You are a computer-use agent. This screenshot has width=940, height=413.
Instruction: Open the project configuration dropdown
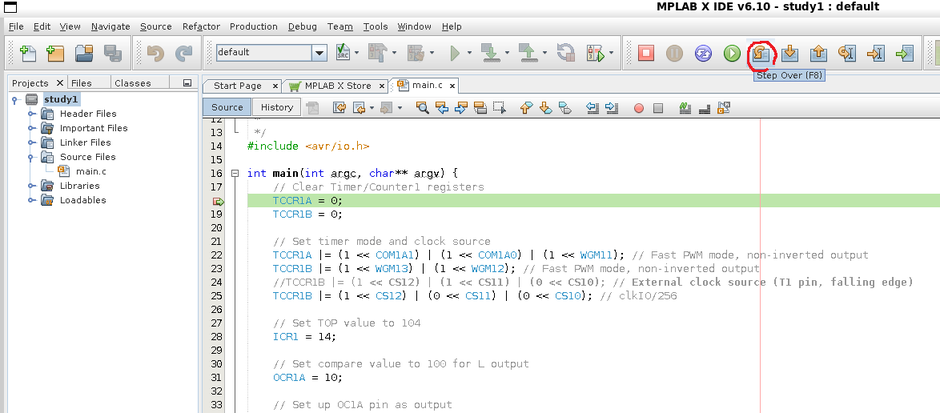[319, 52]
